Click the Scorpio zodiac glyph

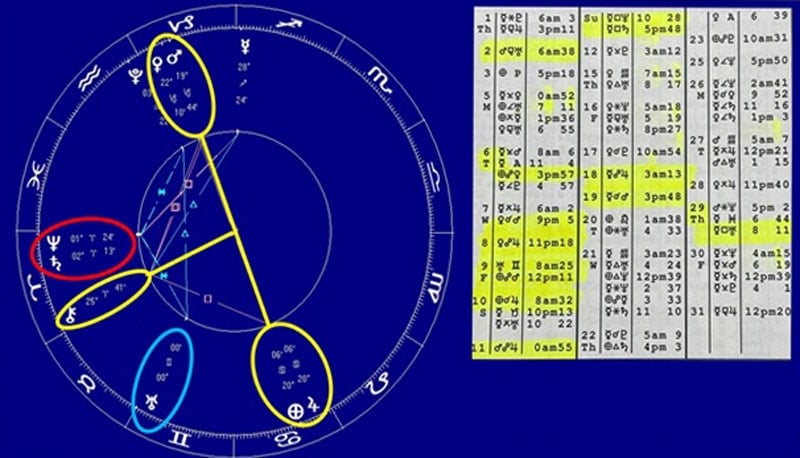(378, 74)
